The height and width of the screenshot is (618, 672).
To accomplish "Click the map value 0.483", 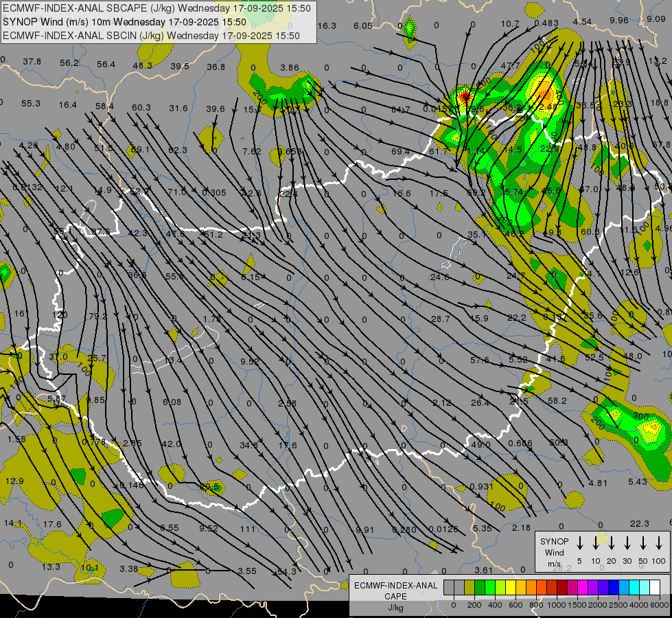I will 546,23.
